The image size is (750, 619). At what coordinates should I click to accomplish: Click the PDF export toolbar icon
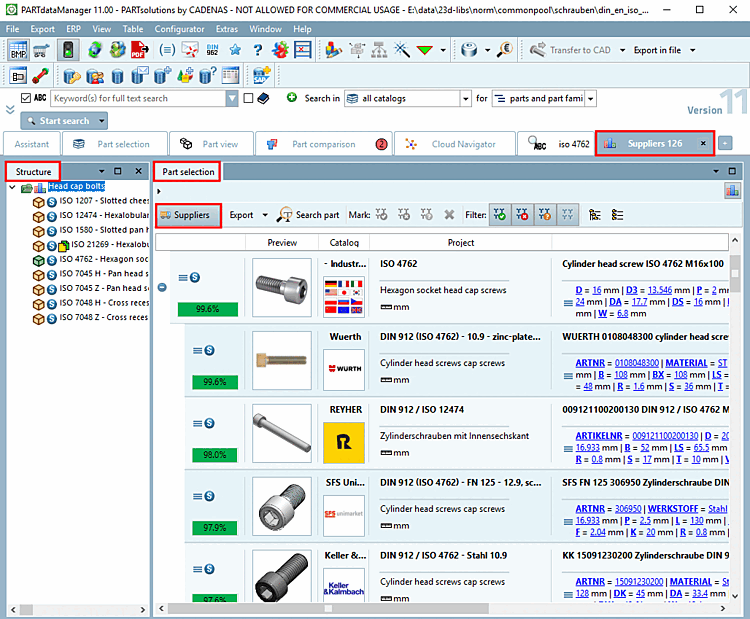point(140,49)
